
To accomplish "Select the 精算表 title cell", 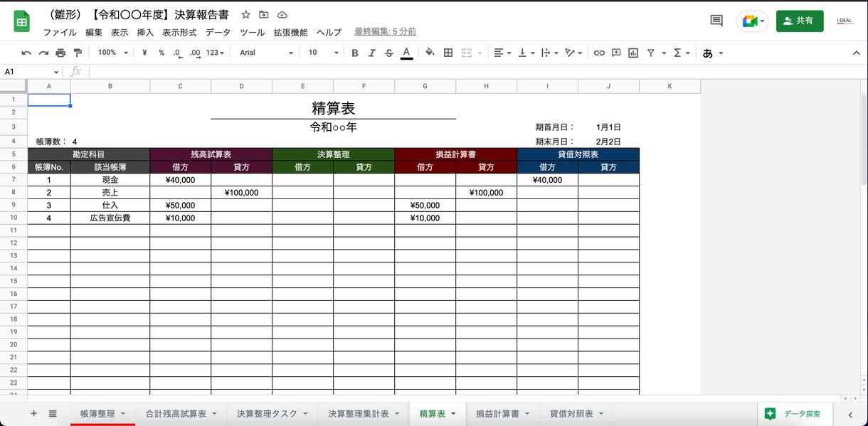I will [x=334, y=109].
